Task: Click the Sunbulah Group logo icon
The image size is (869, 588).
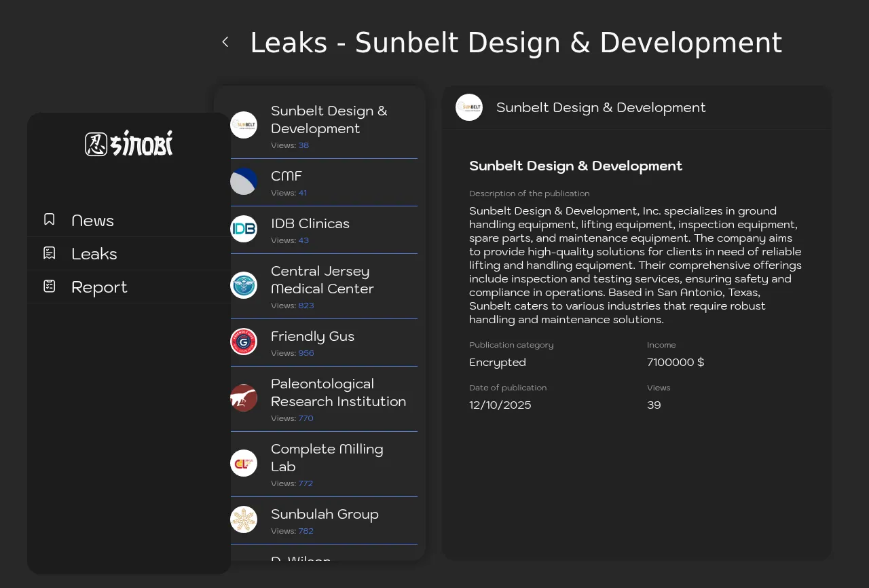Action: click(244, 519)
